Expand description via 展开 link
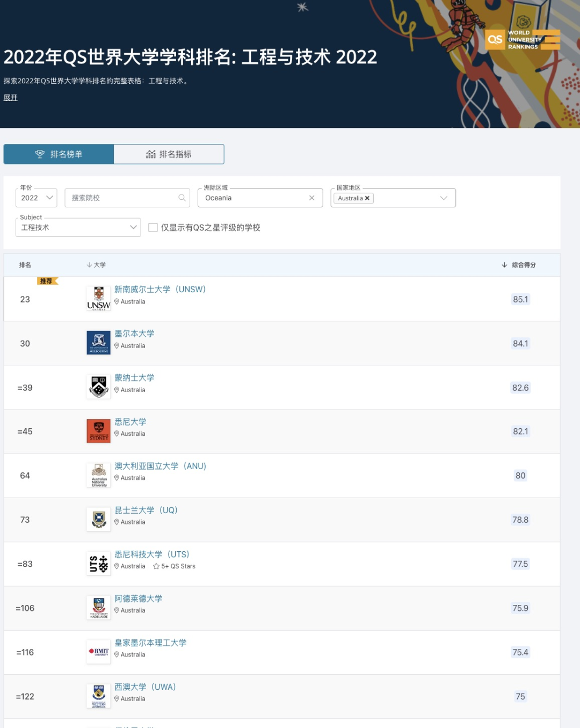Screen dimensions: 580x728 point(11,97)
